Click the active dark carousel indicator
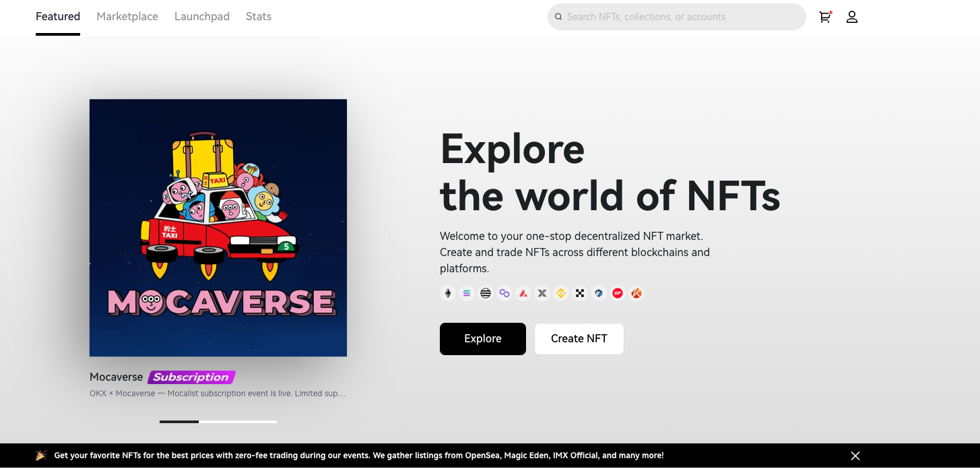This screenshot has width=980, height=469. pyautogui.click(x=179, y=422)
